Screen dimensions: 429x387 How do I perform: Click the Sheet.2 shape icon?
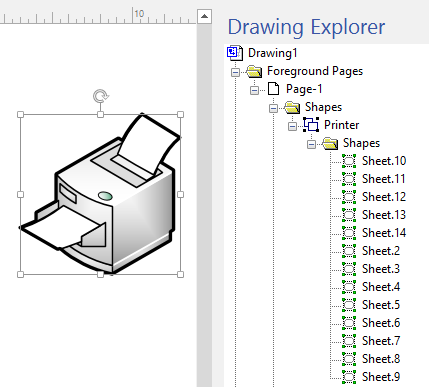pyautogui.click(x=349, y=251)
